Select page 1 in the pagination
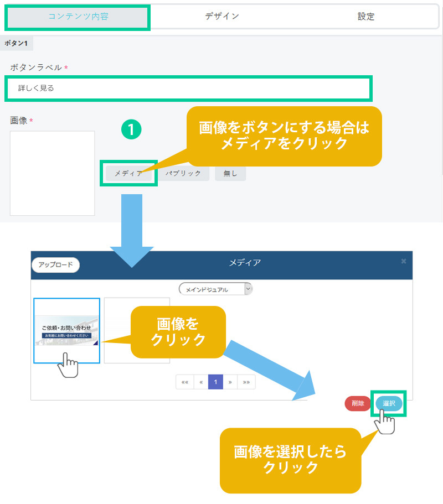Screen dimensions: 443x504 pyautogui.click(x=215, y=382)
